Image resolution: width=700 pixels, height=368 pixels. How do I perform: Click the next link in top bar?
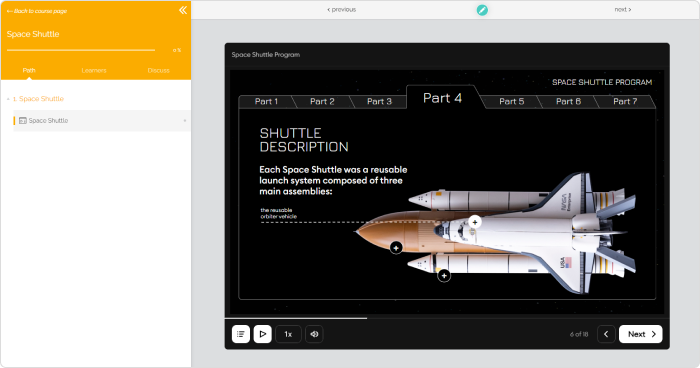pos(623,9)
